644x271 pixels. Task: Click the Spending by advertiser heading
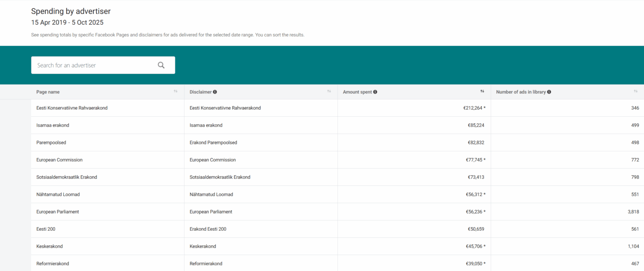[x=71, y=11]
